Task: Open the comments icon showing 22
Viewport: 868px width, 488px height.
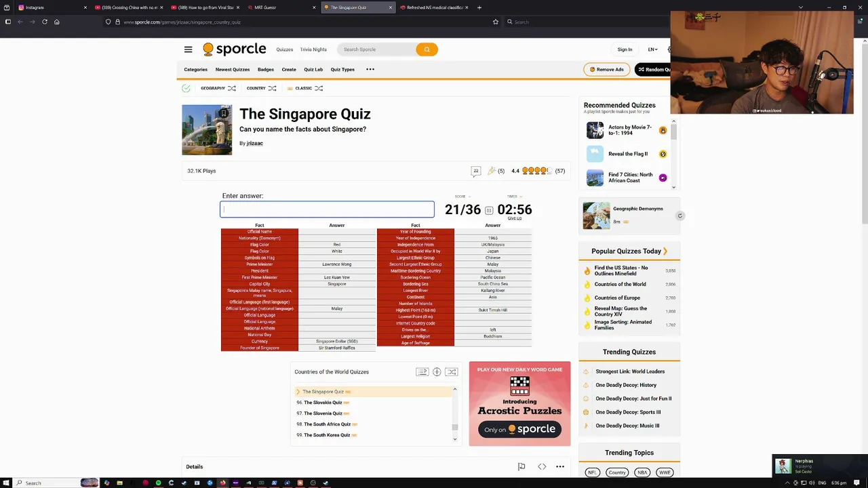Action: (x=475, y=171)
